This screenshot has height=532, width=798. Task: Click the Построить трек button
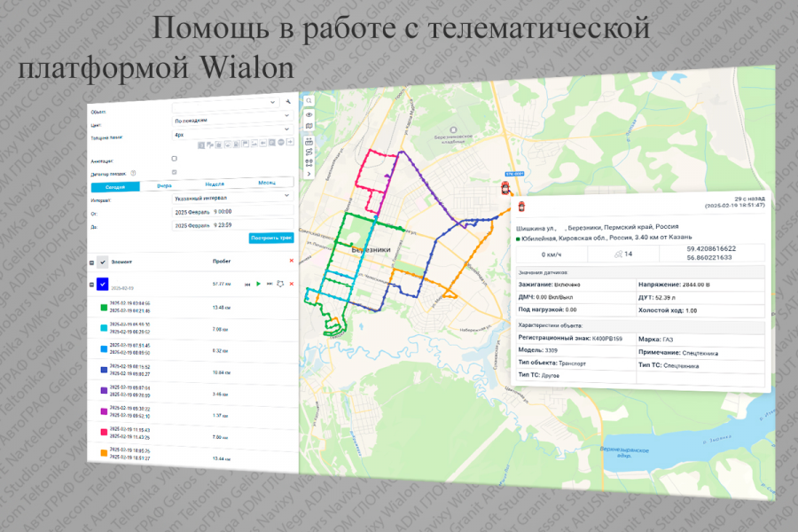271,238
